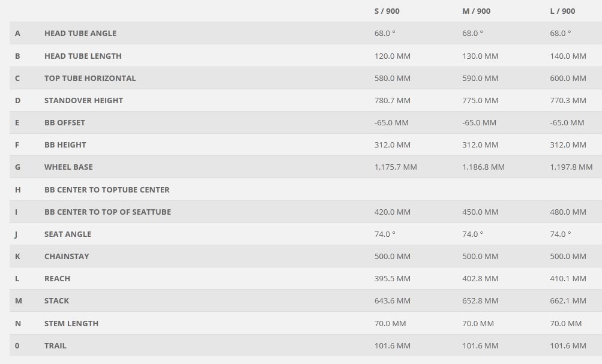Select BB CENTER TO TOPTUBE CENTER label
Screen dimensions: 602x364
tap(107, 189)
